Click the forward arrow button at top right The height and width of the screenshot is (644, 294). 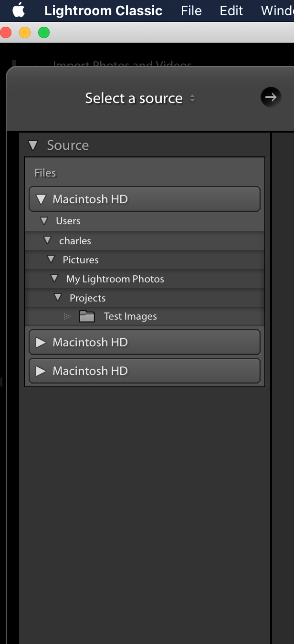pyautogui.click(x=271, y=97)
